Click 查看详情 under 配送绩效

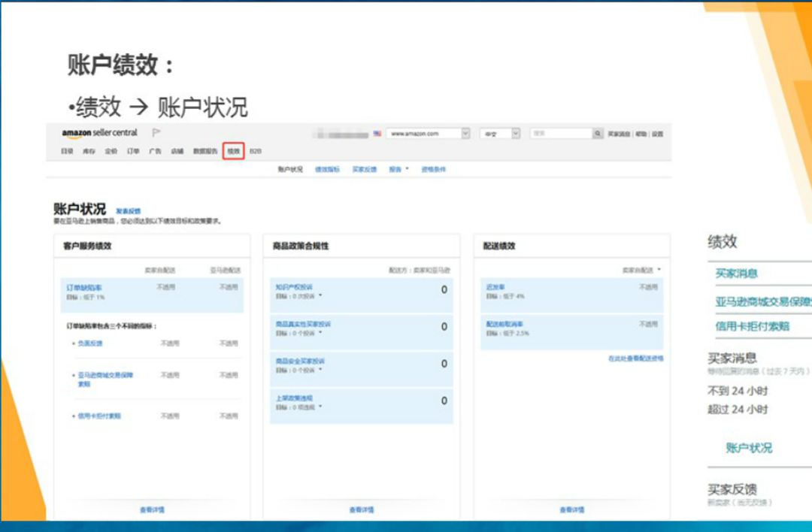[x=572, y=509]
